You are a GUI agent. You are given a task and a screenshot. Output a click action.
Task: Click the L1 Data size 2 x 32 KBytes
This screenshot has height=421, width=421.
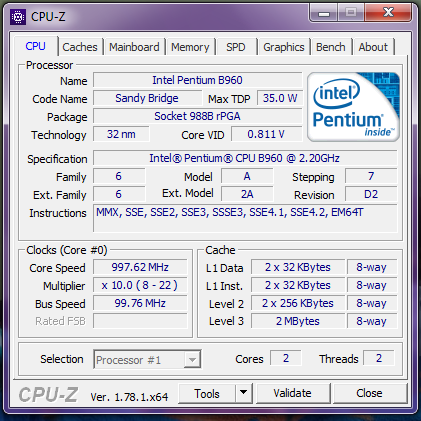pos(298,267)
